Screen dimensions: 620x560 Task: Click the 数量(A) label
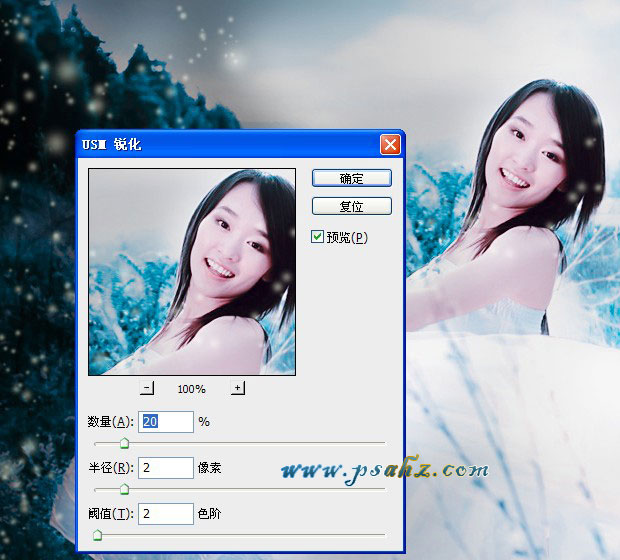(x=111, y=422)
